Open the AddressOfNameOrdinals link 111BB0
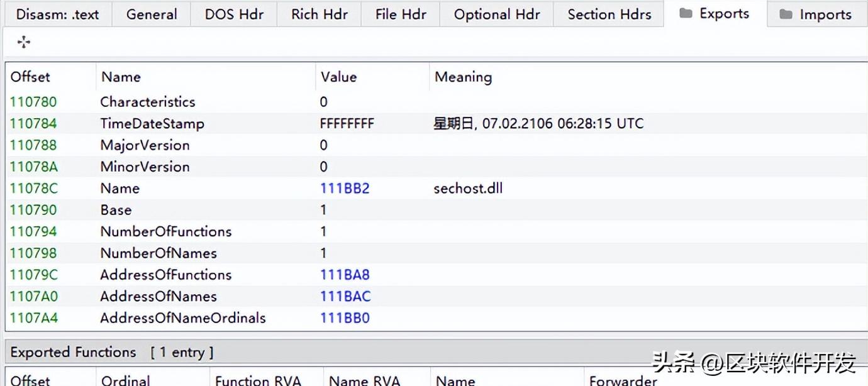The height and width of the screenshot is (386, 868). tap(345, 317)
